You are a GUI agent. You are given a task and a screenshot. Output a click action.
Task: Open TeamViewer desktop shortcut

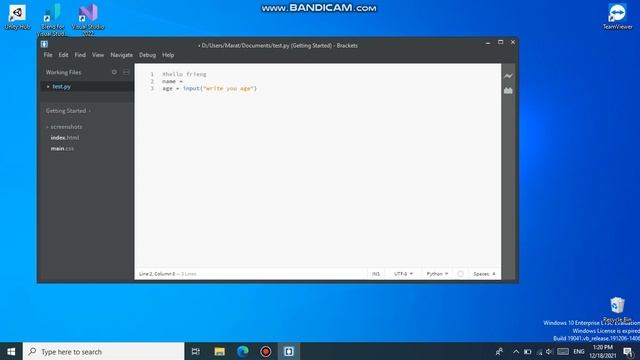click(x=617, y=17)
